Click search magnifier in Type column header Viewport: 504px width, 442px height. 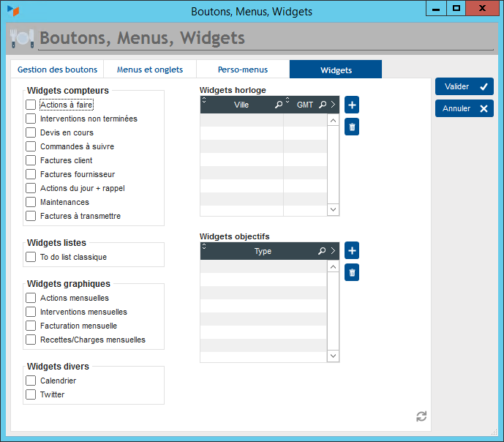pos(322,251)
